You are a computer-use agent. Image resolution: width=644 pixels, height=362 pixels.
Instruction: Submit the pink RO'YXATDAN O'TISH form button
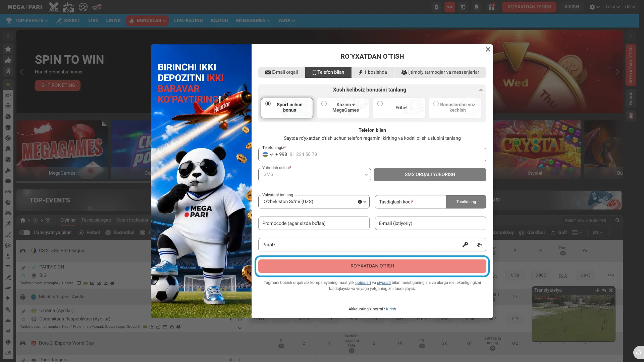click(372, 266)
